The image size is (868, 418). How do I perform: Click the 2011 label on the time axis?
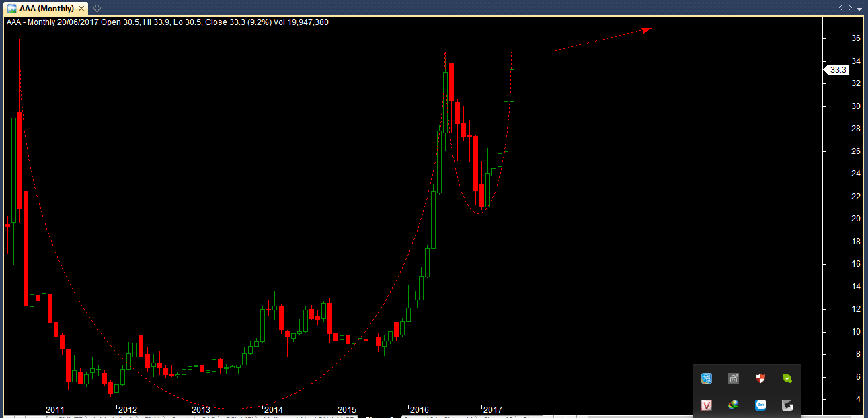coord(54,409)
